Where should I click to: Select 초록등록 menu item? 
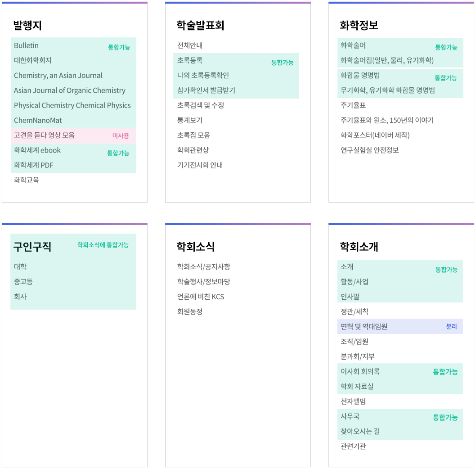190,60
